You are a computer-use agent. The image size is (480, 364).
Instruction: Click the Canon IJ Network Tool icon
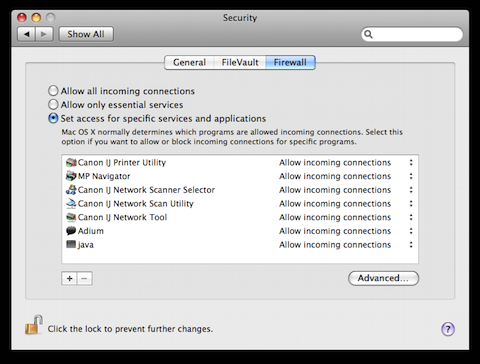pos(71,217)
